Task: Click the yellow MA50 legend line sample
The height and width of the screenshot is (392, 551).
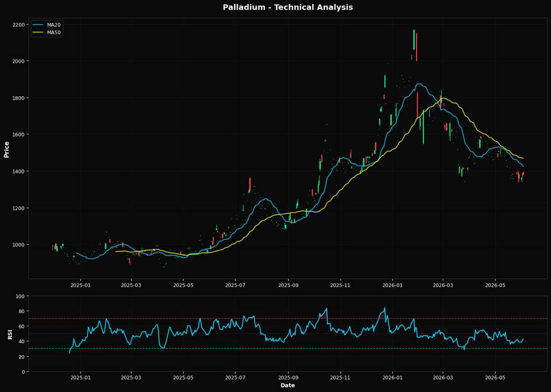Action: pyautogui.click(x=39, y=32)
